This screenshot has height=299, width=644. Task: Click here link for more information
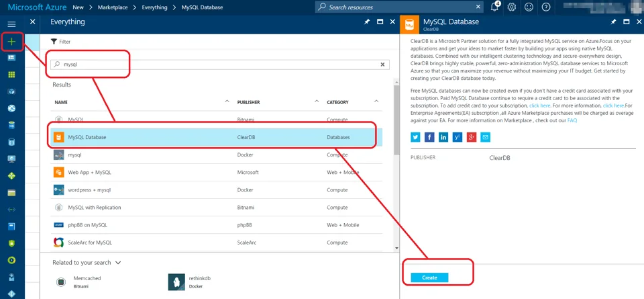(614, 105)
